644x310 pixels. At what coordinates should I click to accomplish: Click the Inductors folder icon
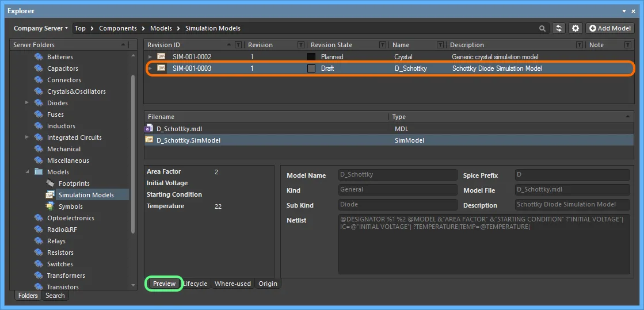coord(39,126)
